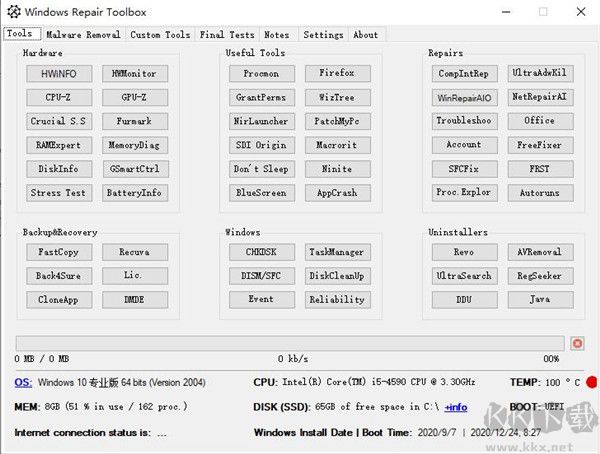The image size is (600, 454).
Task: Open the Settings tab
Action: point(323,34)
